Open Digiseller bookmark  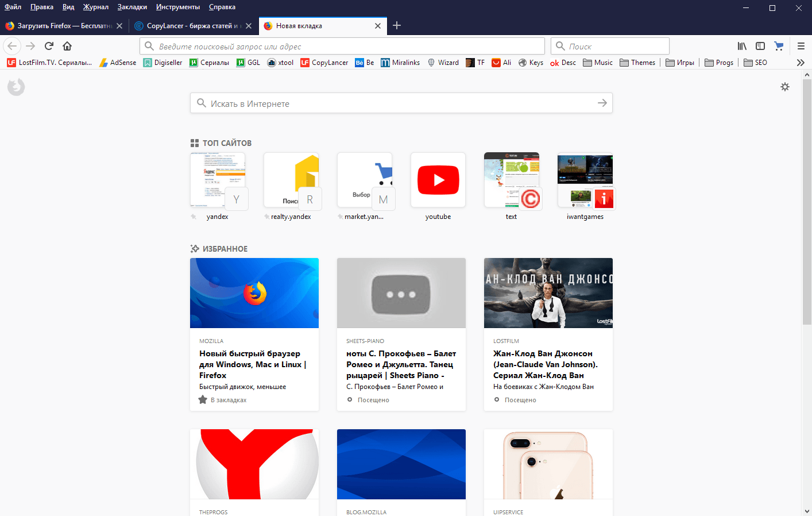(x=163, y=63)
